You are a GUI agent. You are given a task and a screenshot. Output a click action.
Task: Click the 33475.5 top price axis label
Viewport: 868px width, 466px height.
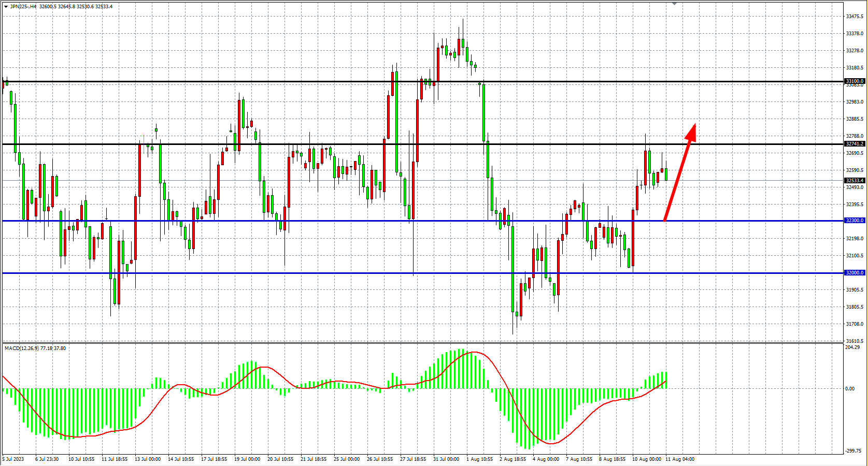point(855,17)
